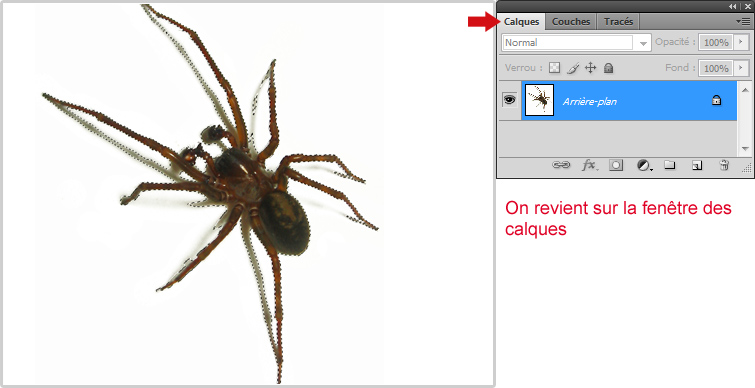Switch to the Calques tab
This screenshot has height=388, width=755.
coord(521,22)
